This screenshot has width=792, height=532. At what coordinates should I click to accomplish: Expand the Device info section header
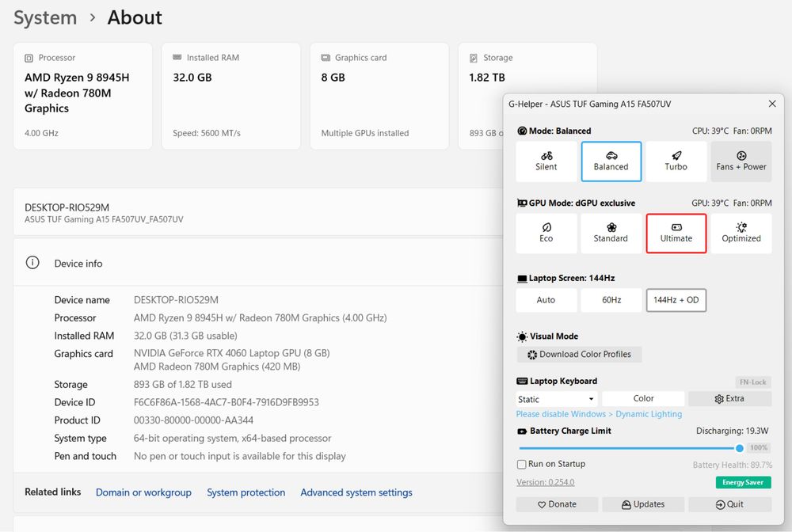(x=257, y=263)
